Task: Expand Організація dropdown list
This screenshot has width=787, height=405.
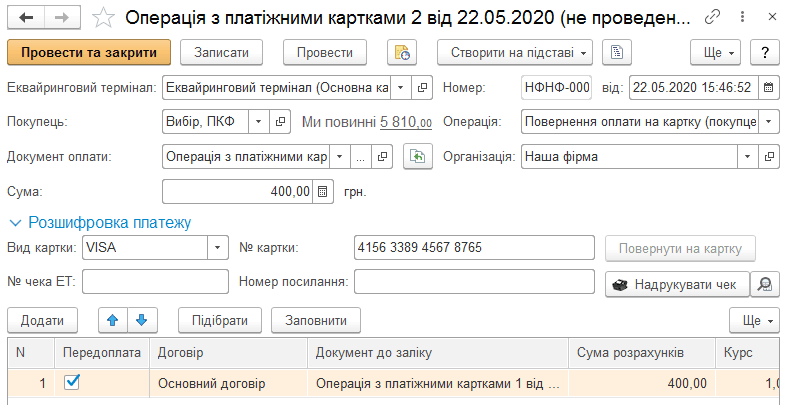Action: (x=747, y=157)
